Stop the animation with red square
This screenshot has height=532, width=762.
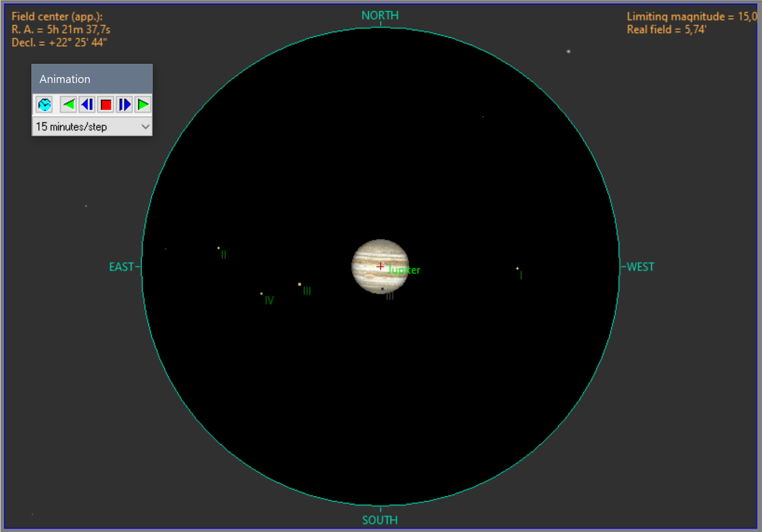[106, 104]
